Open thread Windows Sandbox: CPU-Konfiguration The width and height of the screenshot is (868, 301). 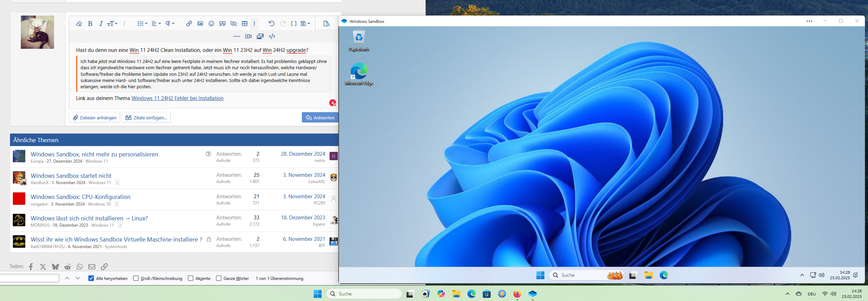tap(80, 197)
